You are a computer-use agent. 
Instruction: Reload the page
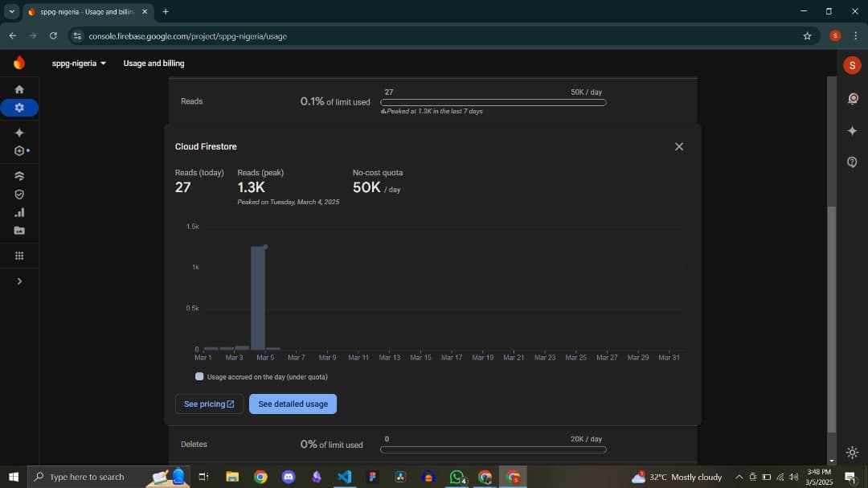coord(53,36)
